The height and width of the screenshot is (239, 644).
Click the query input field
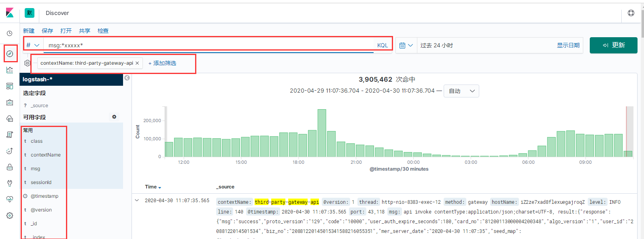click(x=209, y=45)
